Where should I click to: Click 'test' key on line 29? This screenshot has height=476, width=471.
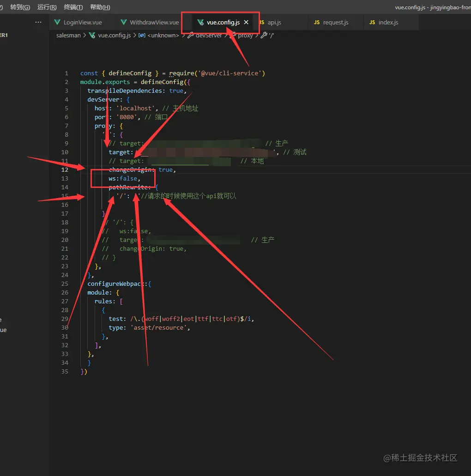pos(116,319)
